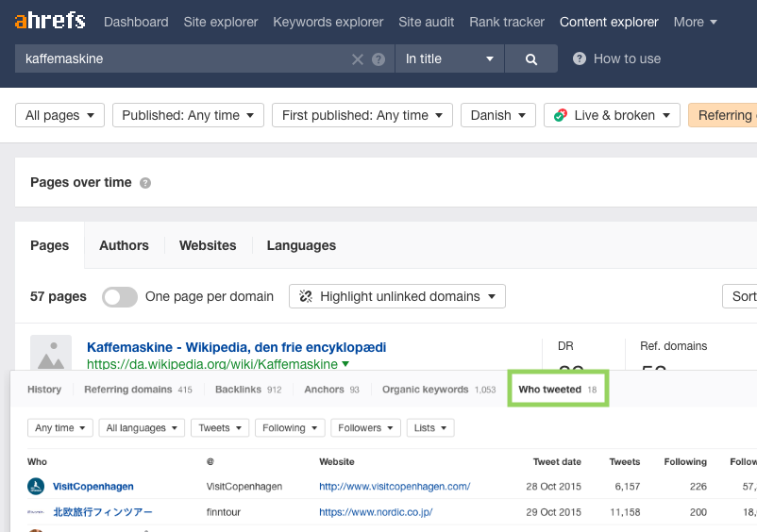Screen dimensions: 757x532
Task: Open the Tweets count filter
Action: tap(220, 428)
